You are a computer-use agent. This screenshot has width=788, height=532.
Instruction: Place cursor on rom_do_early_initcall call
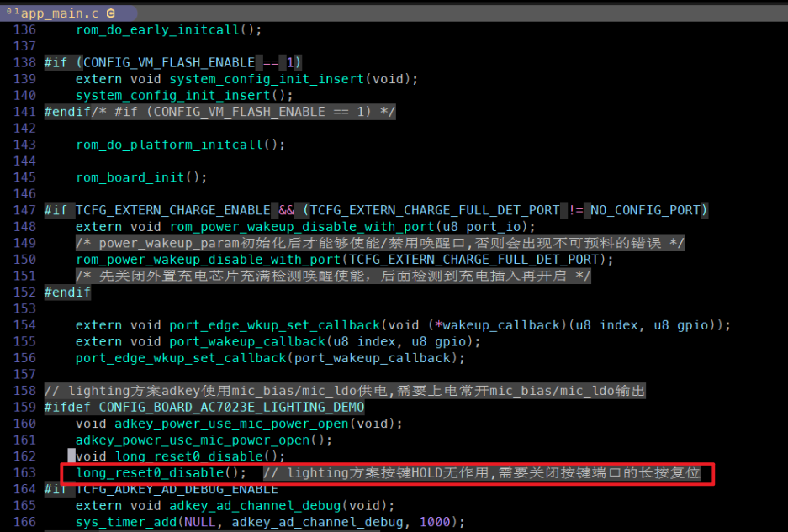tap(168, 30)
